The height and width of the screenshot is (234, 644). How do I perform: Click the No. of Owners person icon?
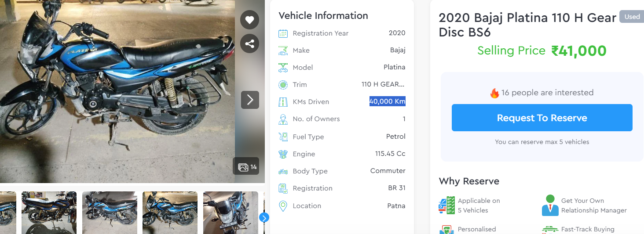click(x=283, y=119)
